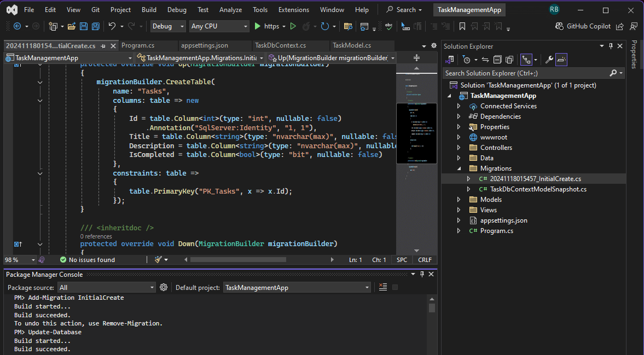Toggle a bookmark in the editor toolbar
The width and height of the screenshot is (644, 355).
[x=461, y=26]
